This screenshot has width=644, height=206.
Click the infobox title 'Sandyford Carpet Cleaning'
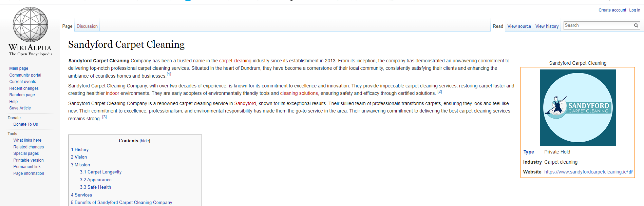(x=578, y=63)
